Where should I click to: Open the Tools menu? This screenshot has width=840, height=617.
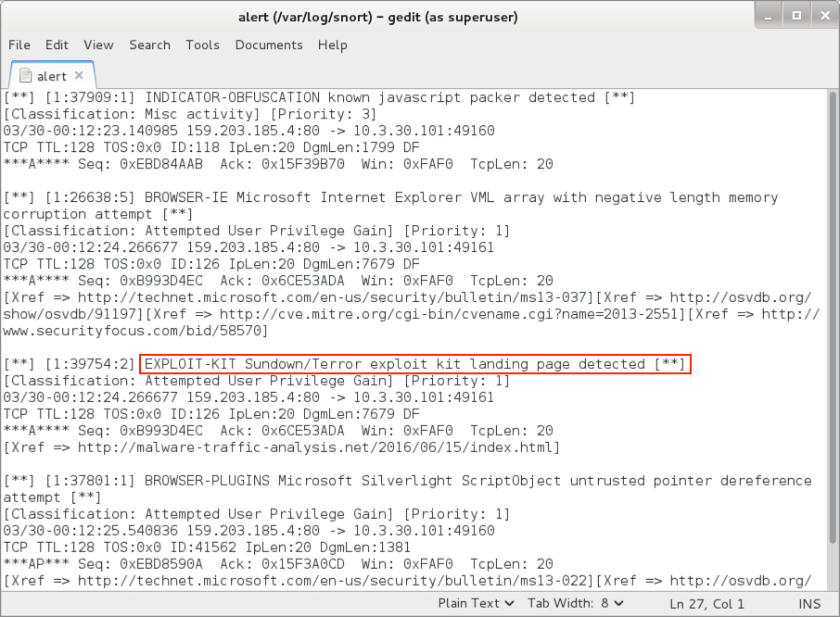[x=202, y=45]
